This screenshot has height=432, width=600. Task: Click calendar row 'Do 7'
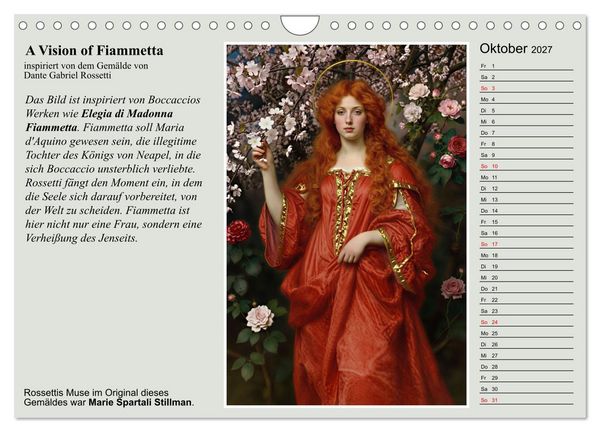pyautogui.click(x=527, y=132)
